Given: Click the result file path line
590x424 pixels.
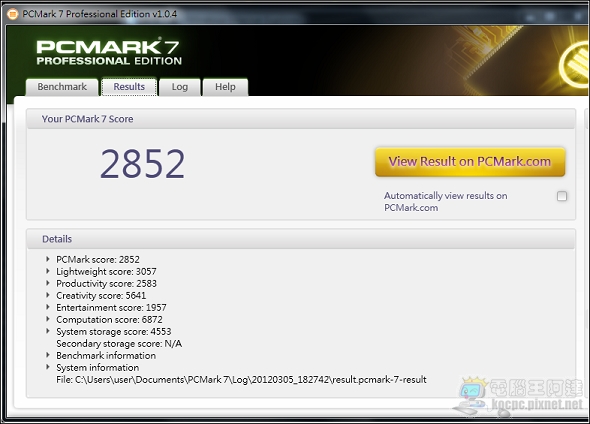Looking at the screenshot, I should (x=241, y=380).
